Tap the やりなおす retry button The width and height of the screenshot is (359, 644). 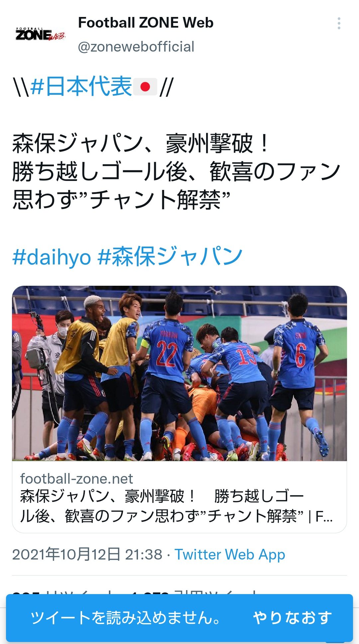pos(293,618)
